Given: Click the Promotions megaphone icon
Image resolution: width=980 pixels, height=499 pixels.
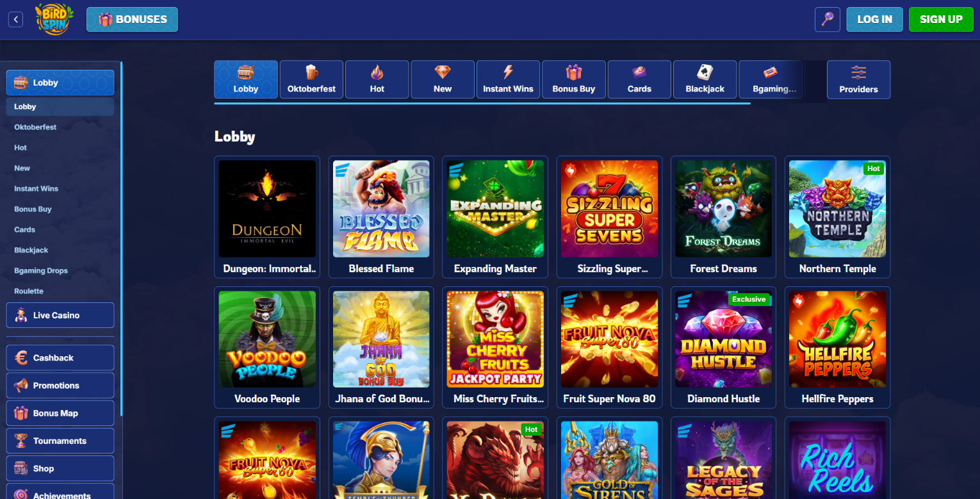Looking at the screenshot, I should (x=21, y=385).
